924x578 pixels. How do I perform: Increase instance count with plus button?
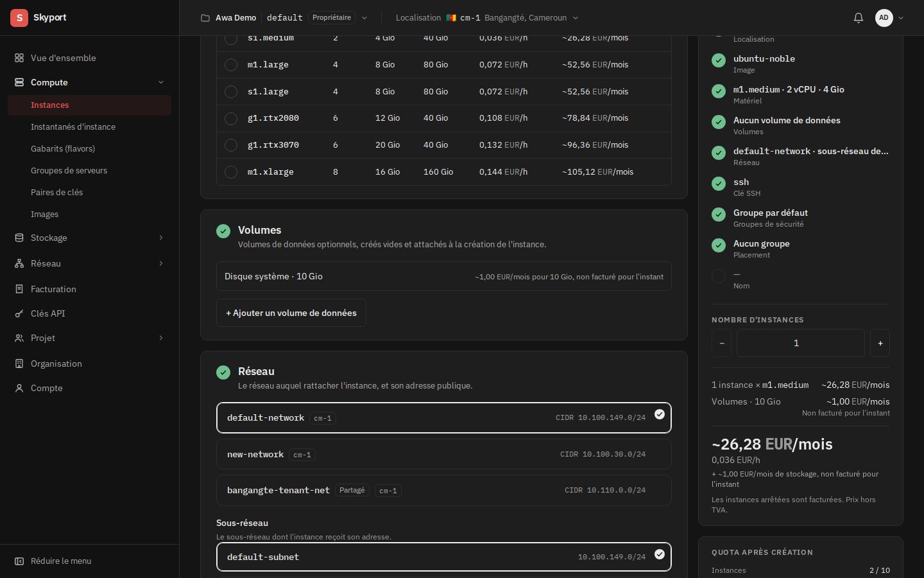(x=880, y=343)
